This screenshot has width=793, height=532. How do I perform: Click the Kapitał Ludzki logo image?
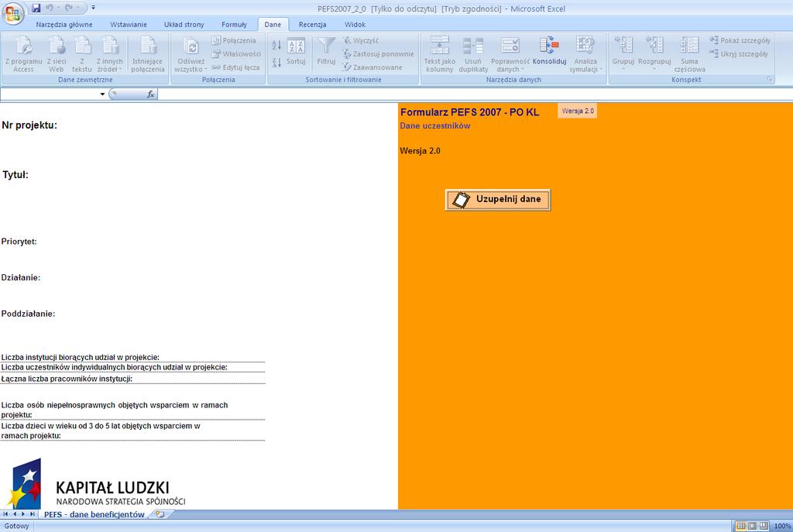[96, 483]
